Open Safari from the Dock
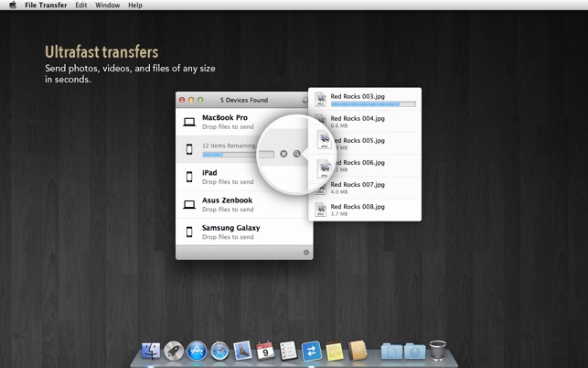Screen dimensions: 588x368 (x=219, y=352)
